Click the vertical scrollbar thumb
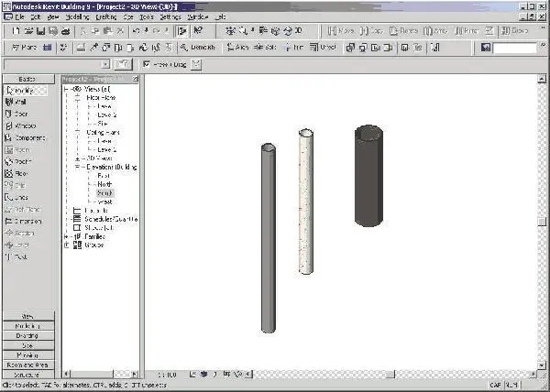Viewport: 550px width, 392px height. [542, 222]
